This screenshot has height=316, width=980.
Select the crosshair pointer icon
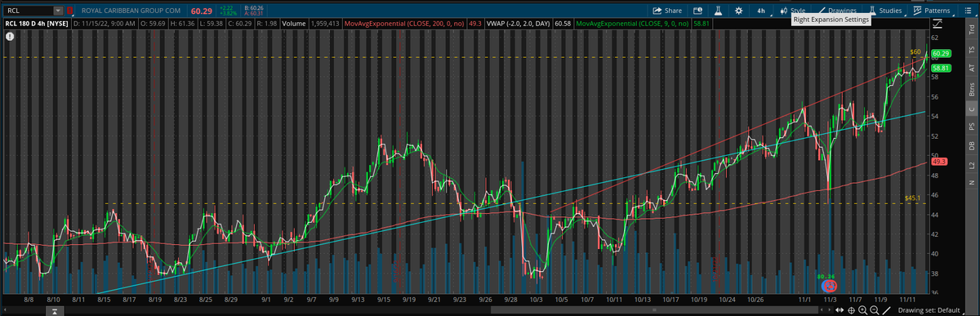click(x=851, y=311)
